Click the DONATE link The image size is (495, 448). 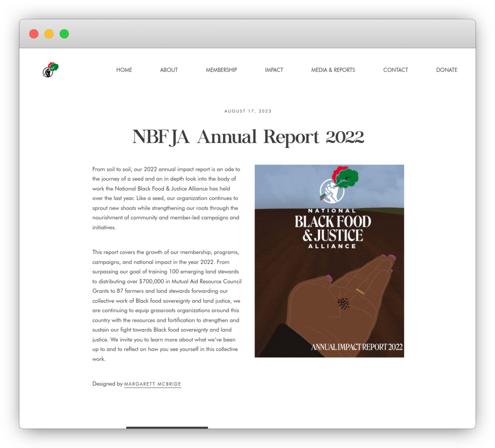[447, 70]
